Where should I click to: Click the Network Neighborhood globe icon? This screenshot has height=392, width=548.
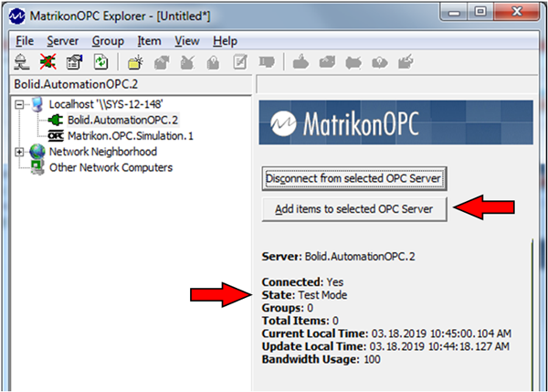point(37,152)
